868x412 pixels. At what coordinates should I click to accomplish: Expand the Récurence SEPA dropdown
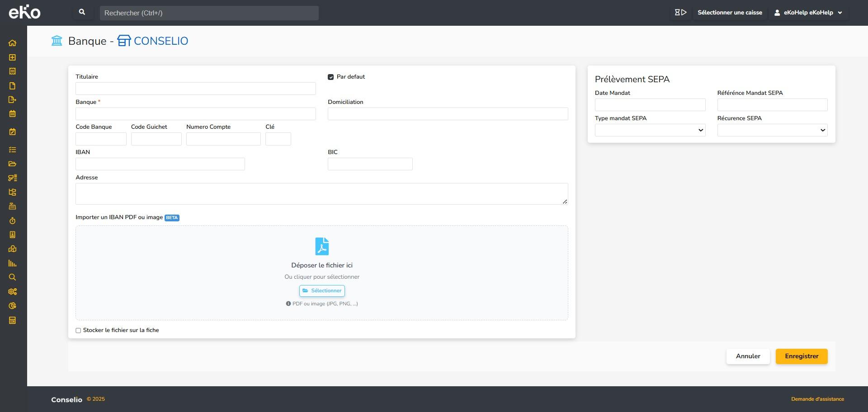coord(772,131)
